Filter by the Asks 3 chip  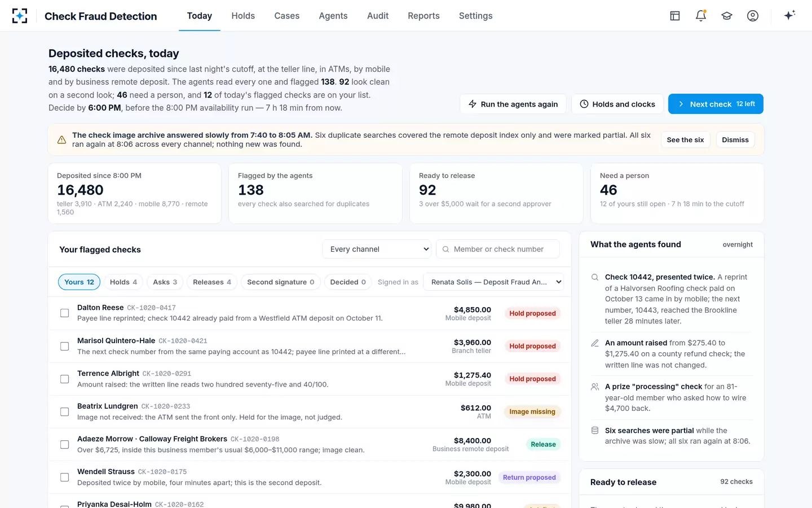tap(165, 282)
